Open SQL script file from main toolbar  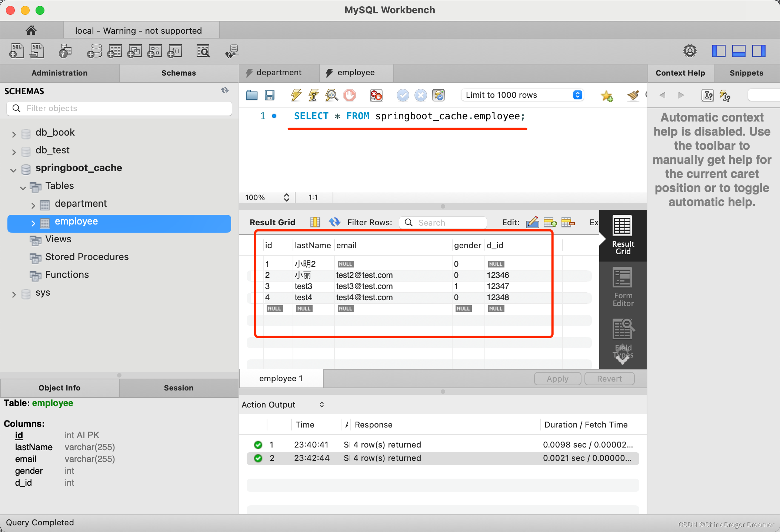pos(37,51)
